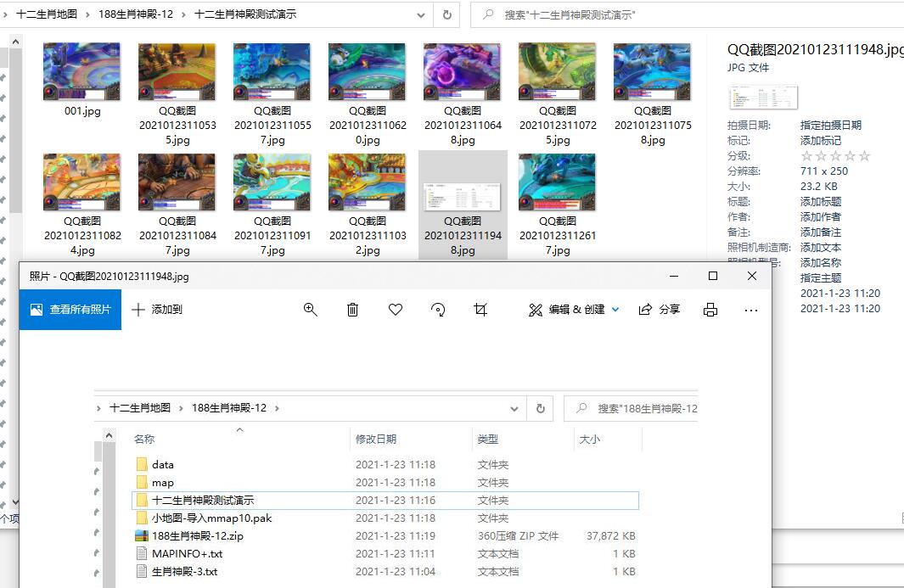Set the rating to four stars

[850, 155]
